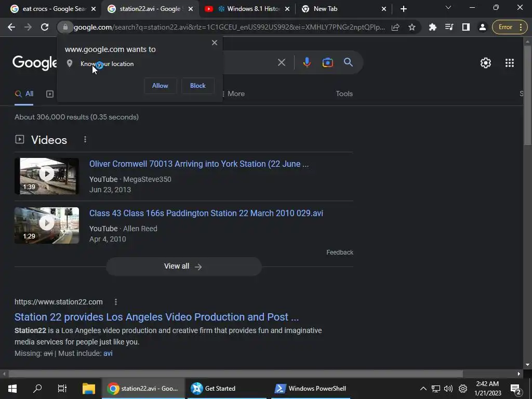Open the Google apps grid
The image size is (532, 399).
[509, 63]
